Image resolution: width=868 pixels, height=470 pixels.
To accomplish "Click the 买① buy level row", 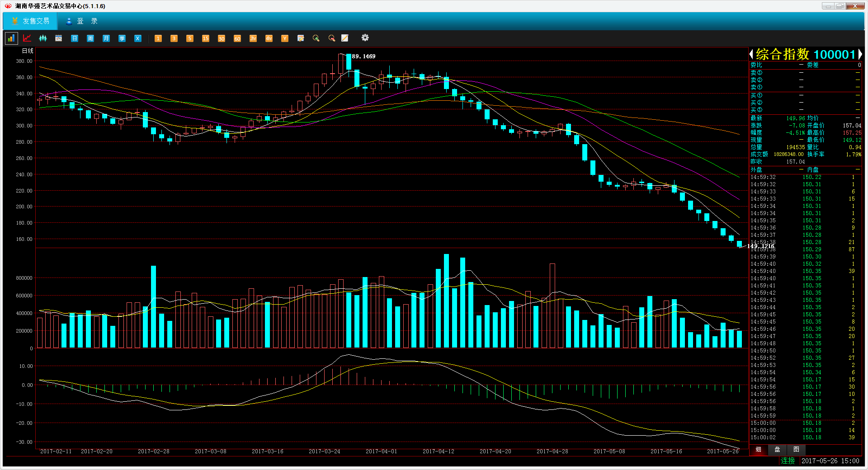I will tap(806, 95).
